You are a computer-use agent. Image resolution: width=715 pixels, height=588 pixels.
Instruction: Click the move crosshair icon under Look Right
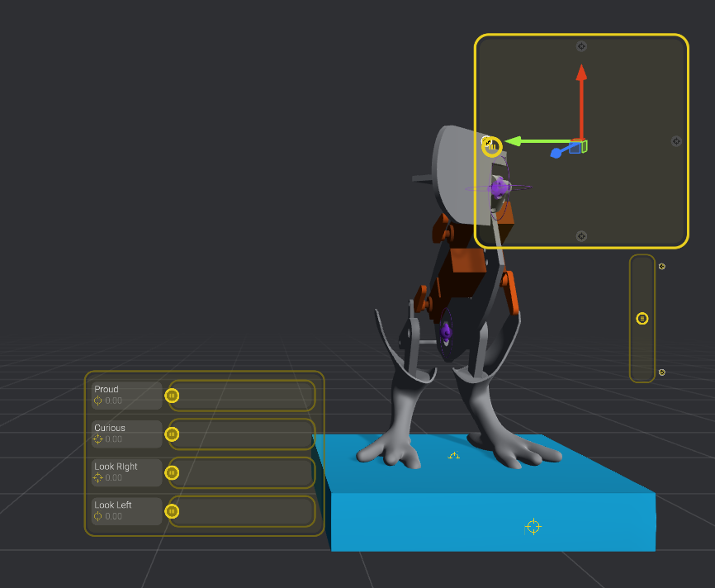point(97,477)
